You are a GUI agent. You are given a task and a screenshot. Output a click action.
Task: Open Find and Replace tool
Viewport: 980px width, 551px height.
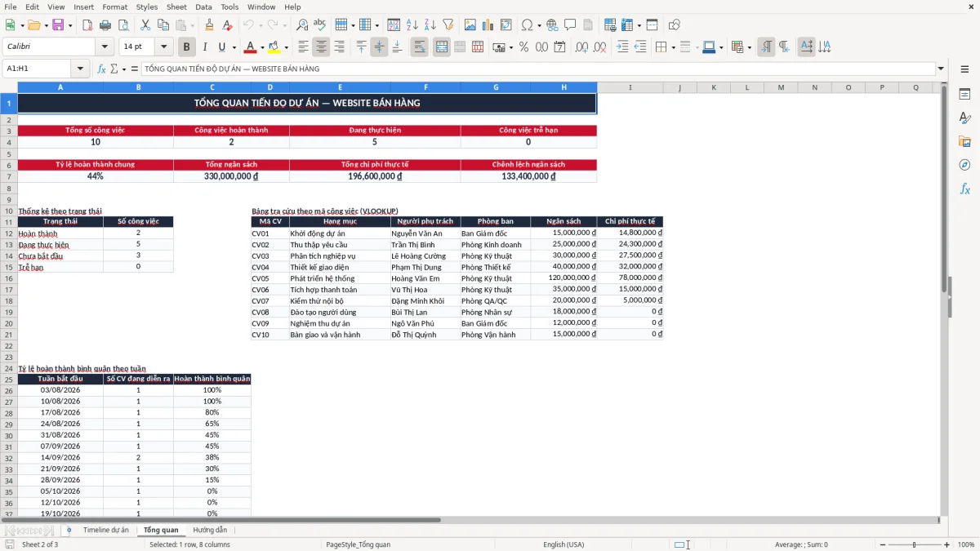pyautogui.click(x=302, y=25)
